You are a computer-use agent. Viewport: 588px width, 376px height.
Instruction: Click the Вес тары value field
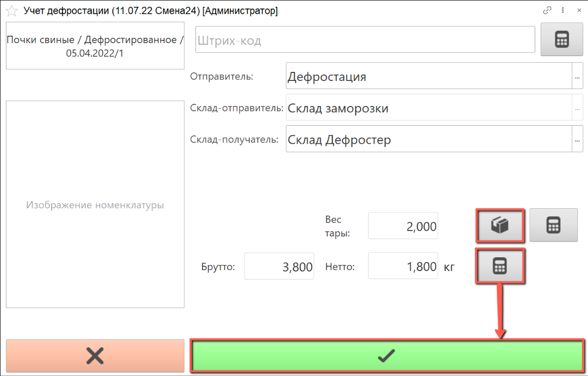tap(403, 226)
